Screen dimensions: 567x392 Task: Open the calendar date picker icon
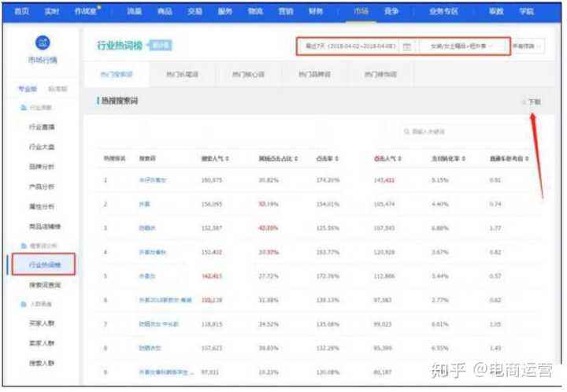[x=406, y=46]
